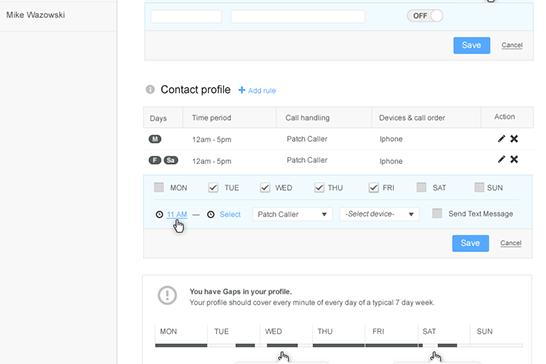The height and width of the screenshot is (364, 546).
Task: Cancel the contact profile rule edit
Action: coord(511,243)
